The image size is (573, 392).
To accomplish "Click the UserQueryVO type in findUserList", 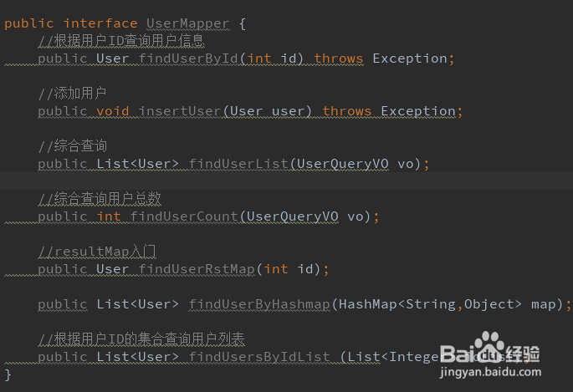I will point(343,164).
